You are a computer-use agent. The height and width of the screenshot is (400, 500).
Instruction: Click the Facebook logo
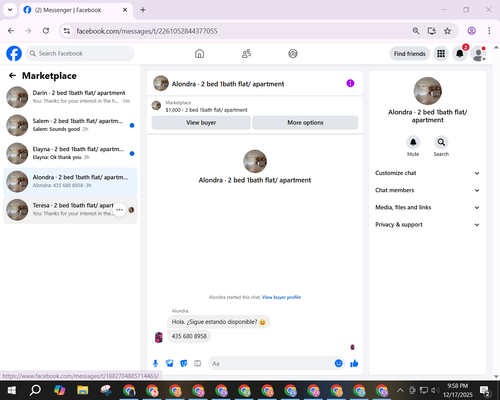click(x=14, y=54)
